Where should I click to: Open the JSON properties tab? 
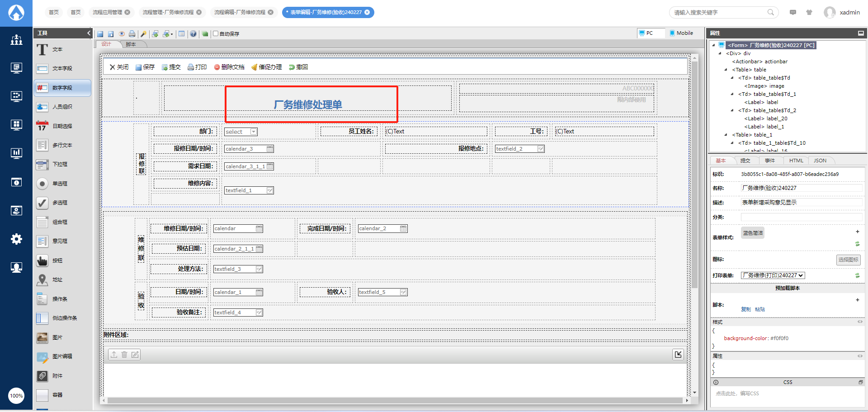[820, 161]
